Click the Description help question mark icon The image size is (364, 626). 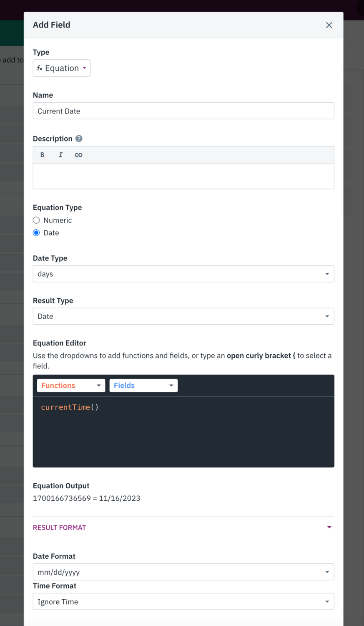click(79, 139)
